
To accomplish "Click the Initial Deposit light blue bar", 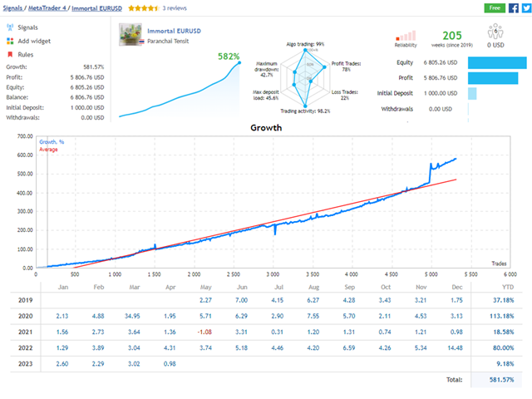I will (472, 94).
